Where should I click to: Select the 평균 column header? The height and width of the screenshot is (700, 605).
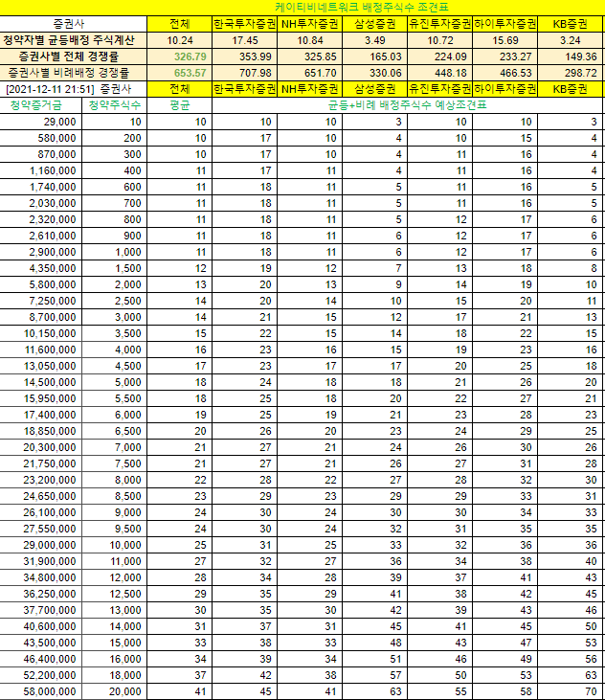[180, 105]
